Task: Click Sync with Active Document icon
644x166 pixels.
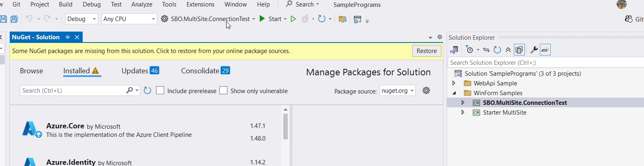Action: click(486, 50)
